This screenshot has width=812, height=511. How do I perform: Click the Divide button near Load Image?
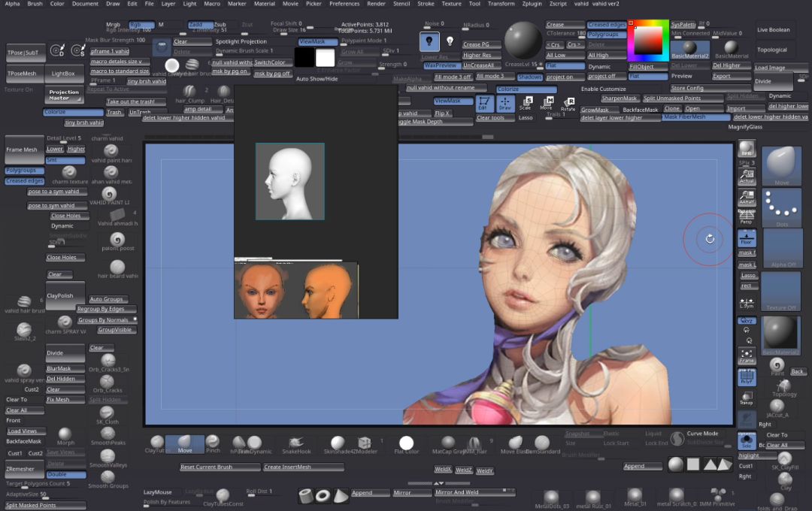(773, 81)
